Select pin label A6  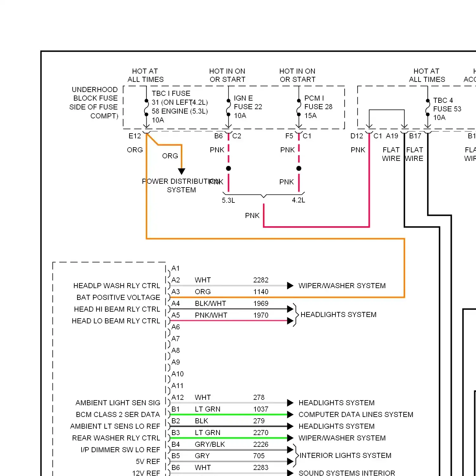pos(175,327)
